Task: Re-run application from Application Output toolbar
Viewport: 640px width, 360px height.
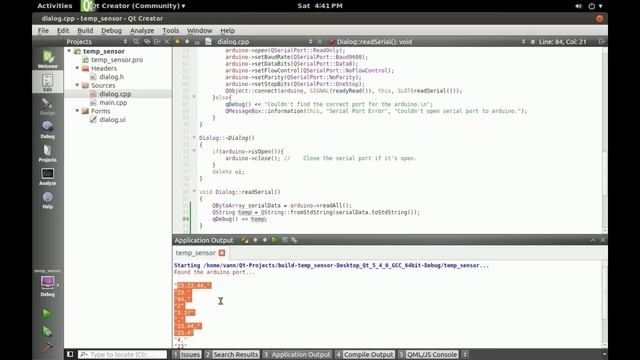Action: click(275, 240)
